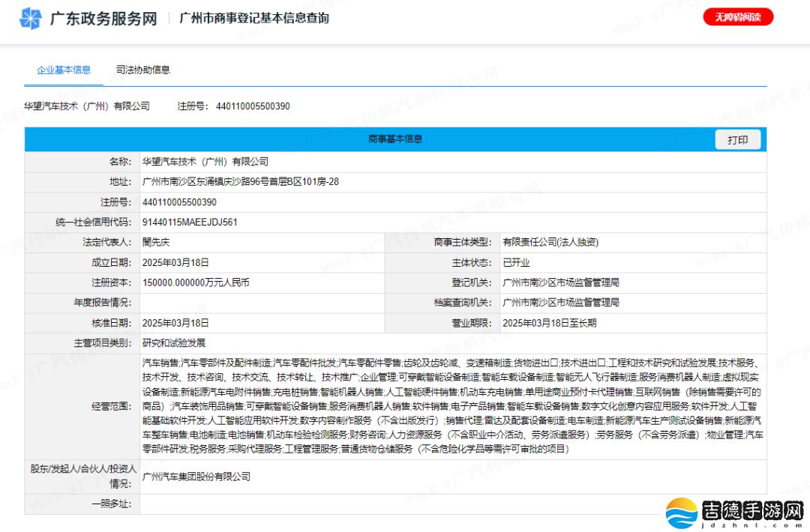This screenshot has height=532, width=810.
Task: Click the 商事主体类型 label cell
Action: (x=442, y=242)
